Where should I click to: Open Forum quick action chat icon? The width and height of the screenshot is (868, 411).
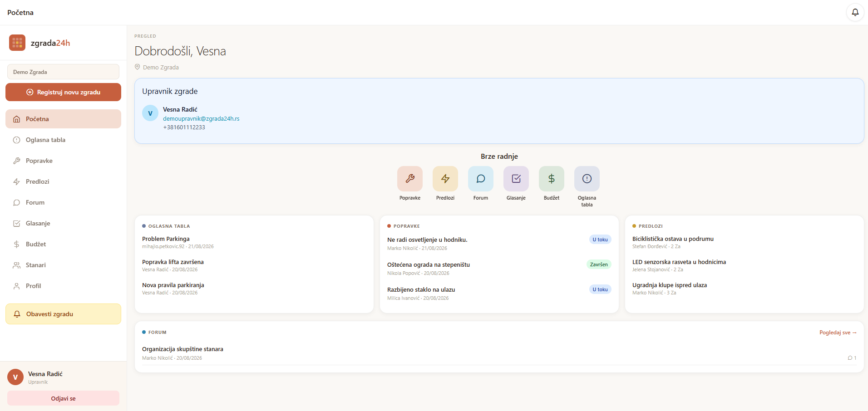[x=481, y=179]
